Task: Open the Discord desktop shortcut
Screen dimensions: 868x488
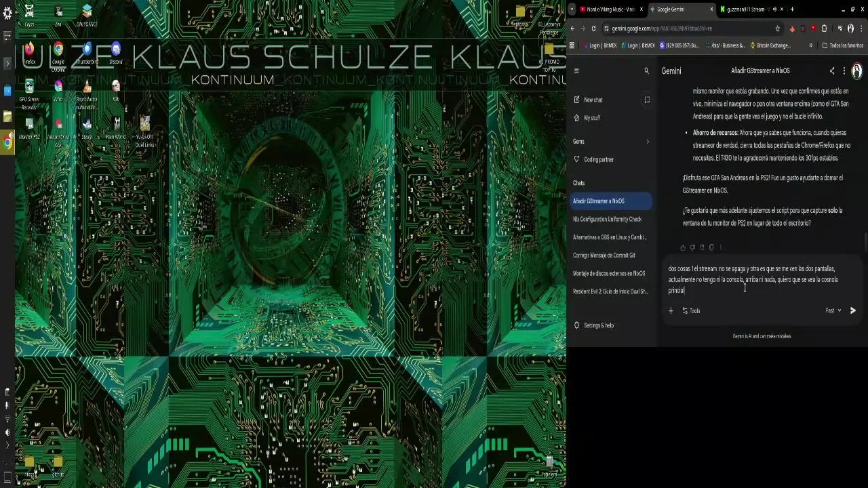Action: [x=116, y=54]
